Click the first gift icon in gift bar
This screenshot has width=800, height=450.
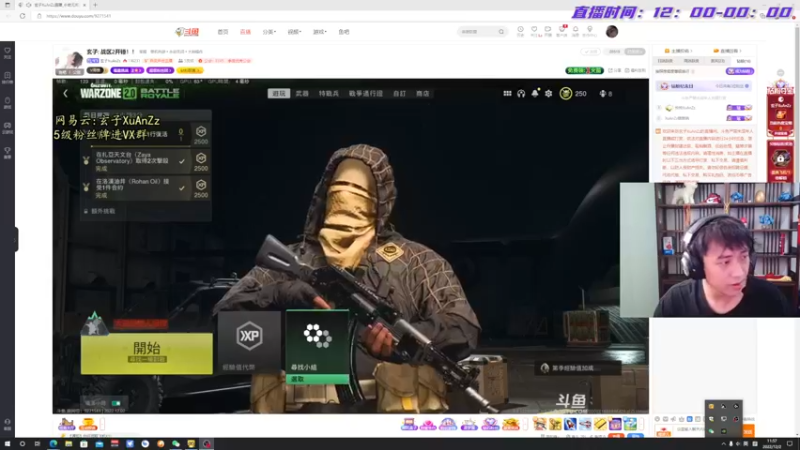[x=67, y=423]
